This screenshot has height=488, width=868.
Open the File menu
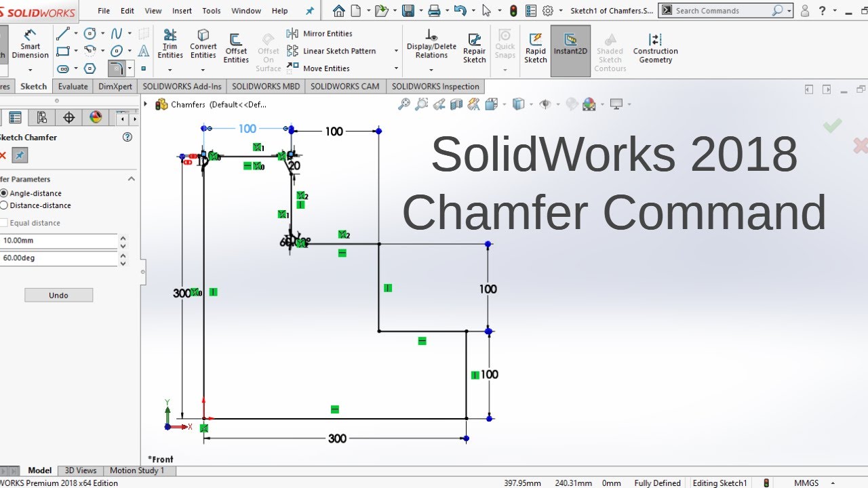tap(104, 11)
